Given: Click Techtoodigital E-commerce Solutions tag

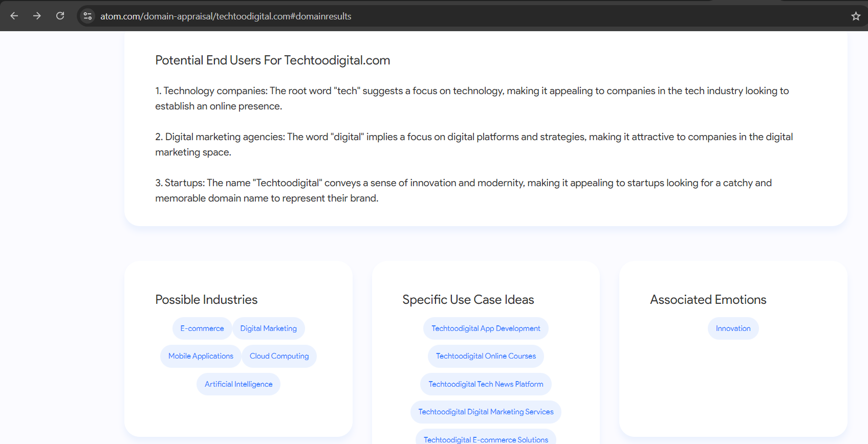Looking at the screenshot, I should 486,439.
